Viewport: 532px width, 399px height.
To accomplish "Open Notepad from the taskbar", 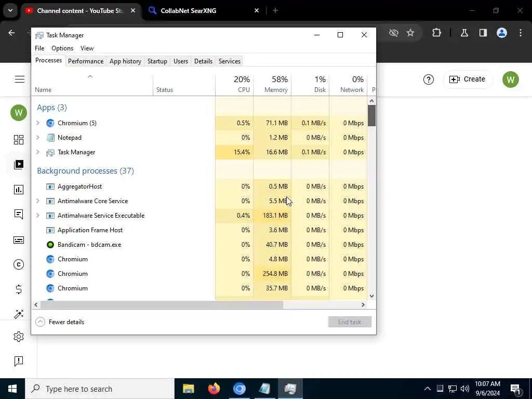I will tap(264, 389).
